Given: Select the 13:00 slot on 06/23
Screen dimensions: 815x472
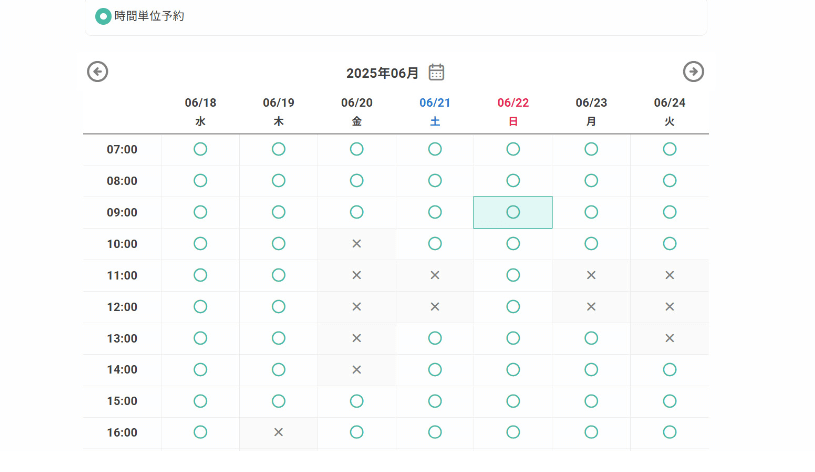Looking at the screenshot, I should click(591, 338).
